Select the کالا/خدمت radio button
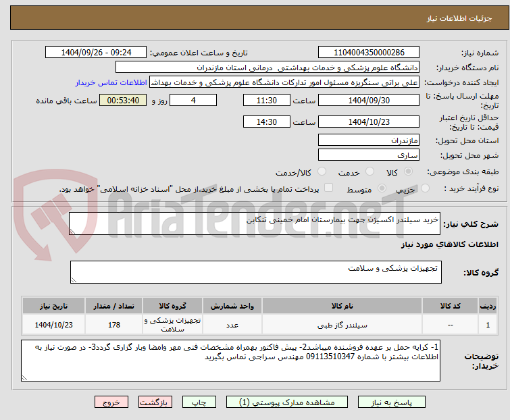This screenshot has width=510, height=420. (322, 171)
